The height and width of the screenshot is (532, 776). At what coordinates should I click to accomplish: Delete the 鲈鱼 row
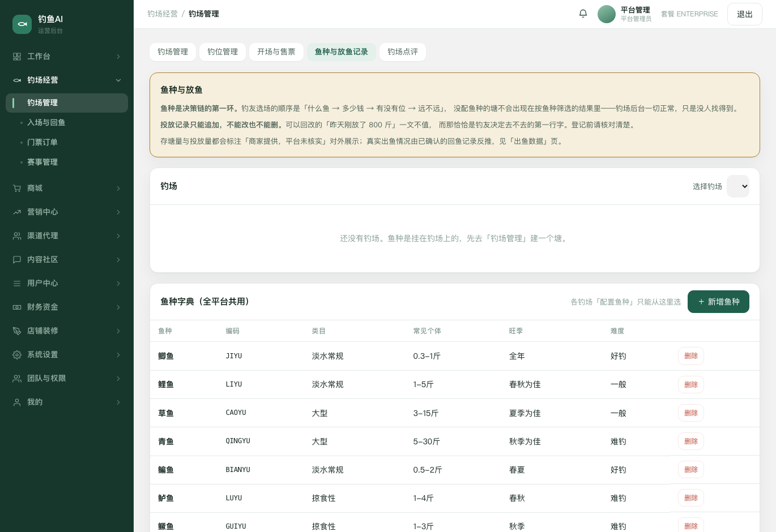point(691,498)
